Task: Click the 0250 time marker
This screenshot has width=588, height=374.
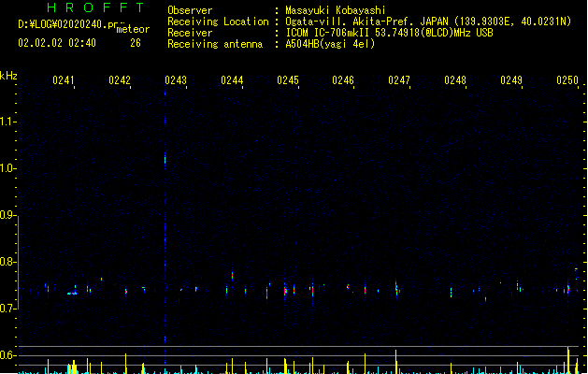Action: (567, 80)
